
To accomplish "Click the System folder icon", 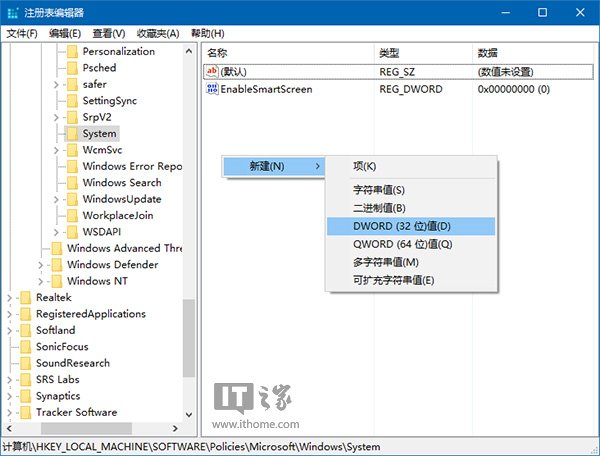I will point(72,134).
